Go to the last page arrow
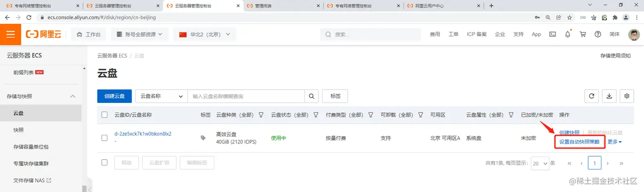This screenshot has width=644, height=192. pyautogui.click(x=621, y=163)
